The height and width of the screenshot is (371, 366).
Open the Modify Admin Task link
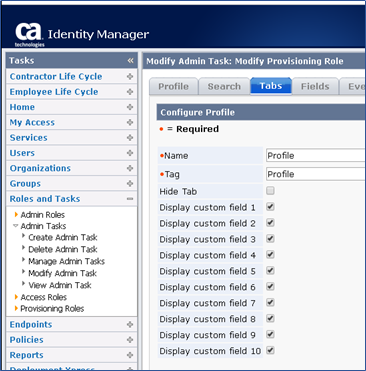tap(62, 273)
